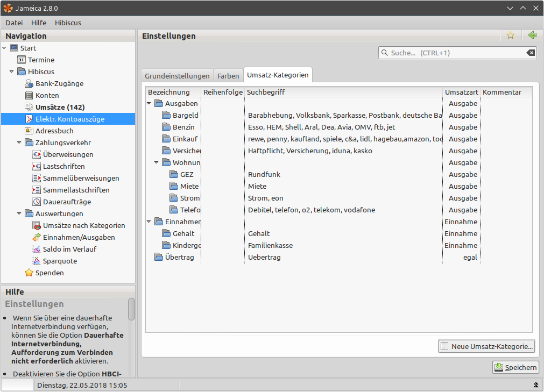The height and width of the screenshot is (392, 544).
Task: Select the Kindergeld category row
Action: [x=338, y=245]
